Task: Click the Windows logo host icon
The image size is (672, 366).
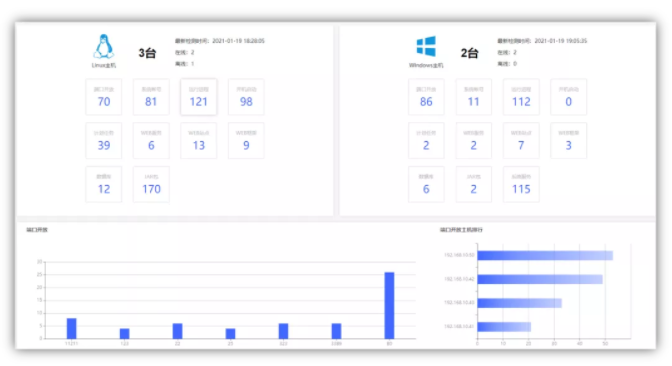Action: (426, 46)
